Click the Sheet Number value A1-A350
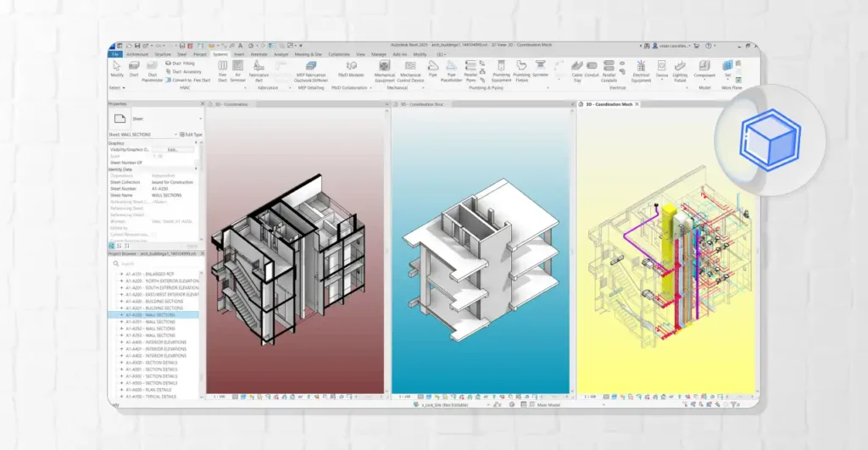Viewport: 868px width, 450px height. point(160,189)
